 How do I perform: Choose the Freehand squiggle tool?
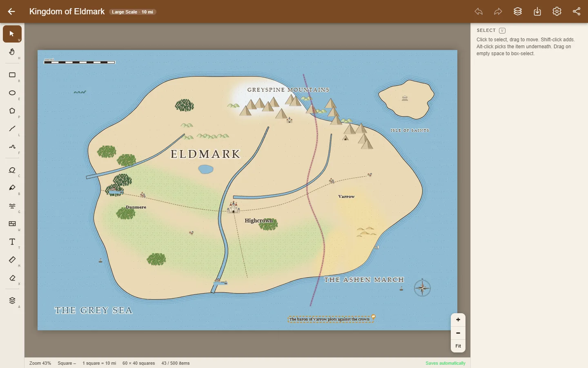12,147
